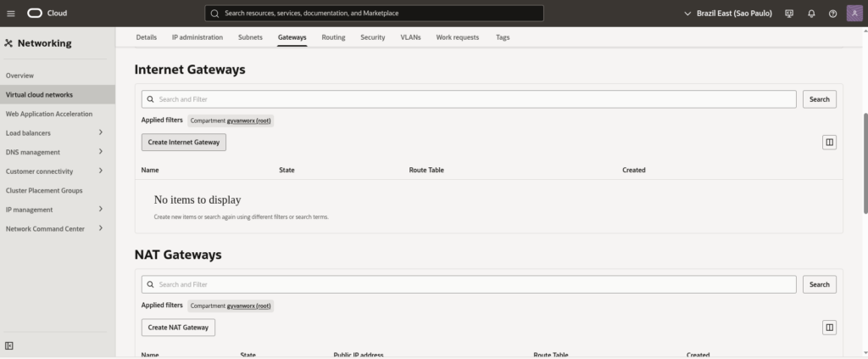The width and height of the screenshot is (868, 359).
Task: Collapse the sidebar using bottom-left icon
Action: 9,345
